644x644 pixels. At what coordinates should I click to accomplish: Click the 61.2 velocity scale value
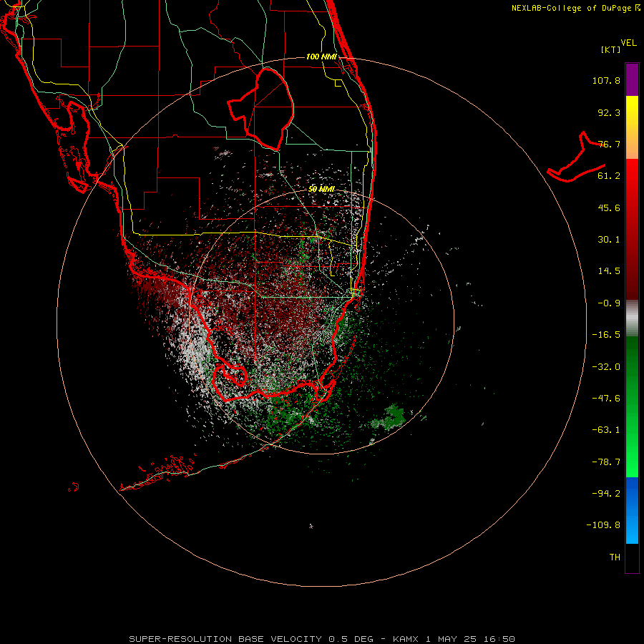pyautogui.click(x=609, y=176)
